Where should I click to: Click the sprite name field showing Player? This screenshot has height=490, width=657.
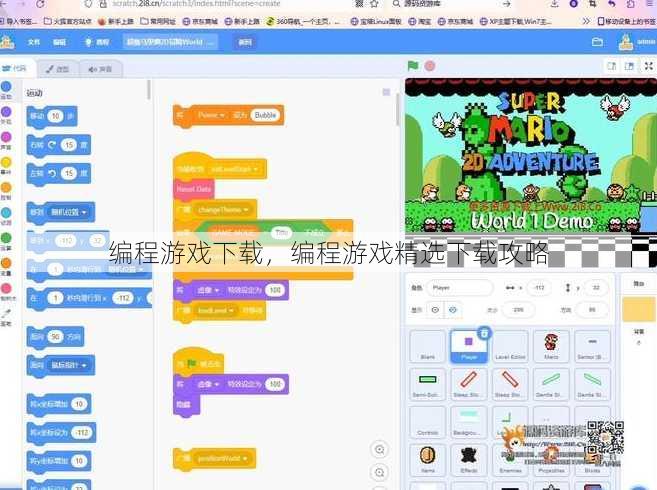[460, 288]
